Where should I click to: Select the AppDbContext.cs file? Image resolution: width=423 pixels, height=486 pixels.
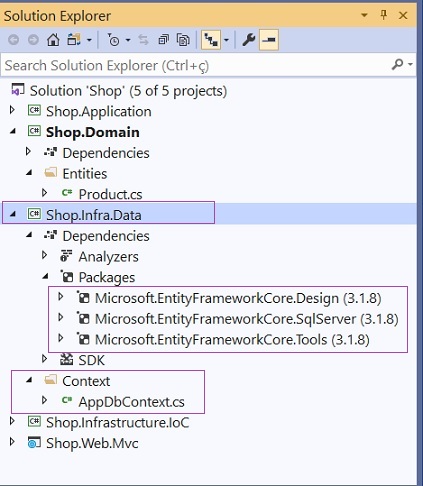(x=131, y=402)
